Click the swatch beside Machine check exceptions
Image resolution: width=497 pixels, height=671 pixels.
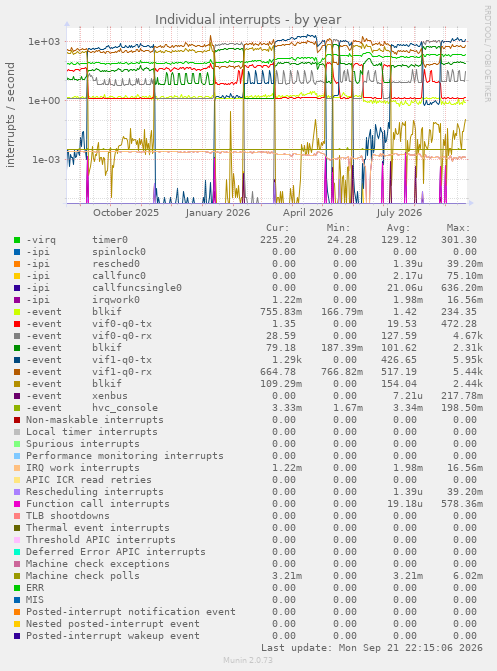(x=17, y=564)
